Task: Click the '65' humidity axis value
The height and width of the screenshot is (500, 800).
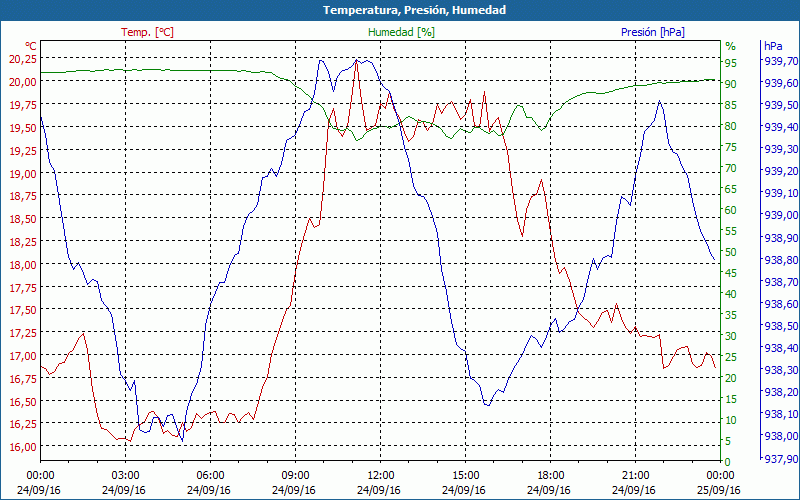Action: click(731, 189)
